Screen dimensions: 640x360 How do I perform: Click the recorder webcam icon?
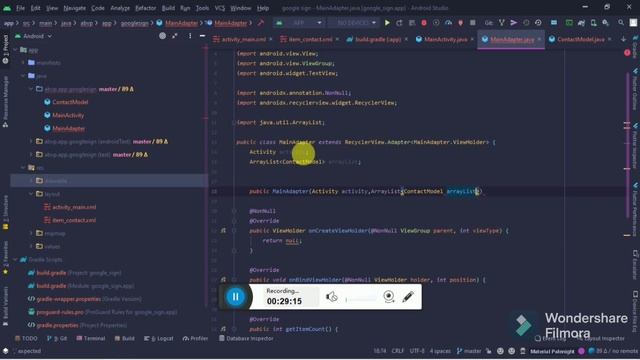pyautogui.click(x=389, y=297)
